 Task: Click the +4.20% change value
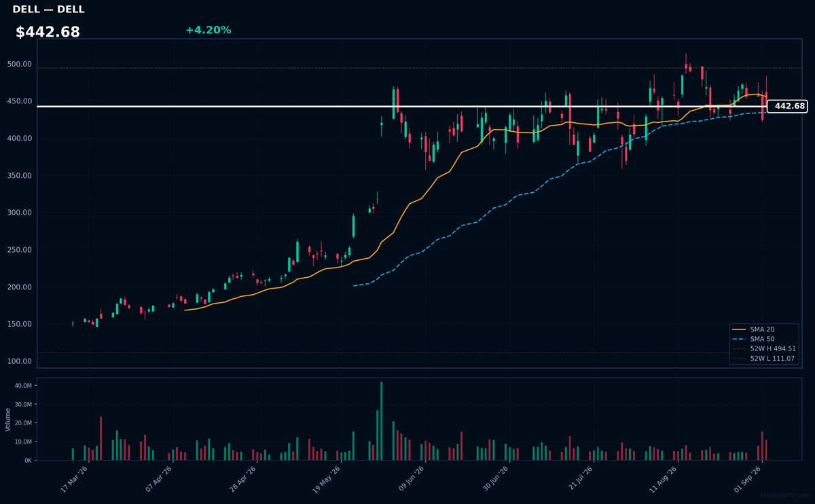click(x=208, y=30)
